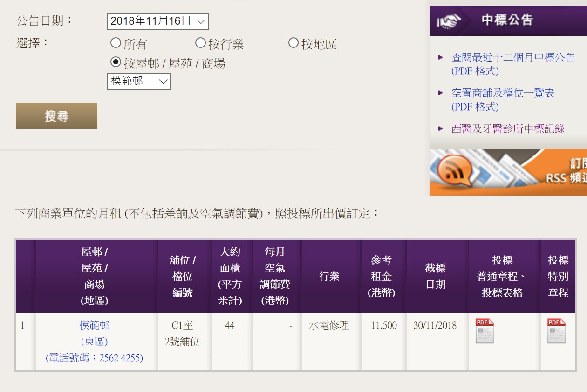Click the 搜尋 button

click(x=56, y=116)
